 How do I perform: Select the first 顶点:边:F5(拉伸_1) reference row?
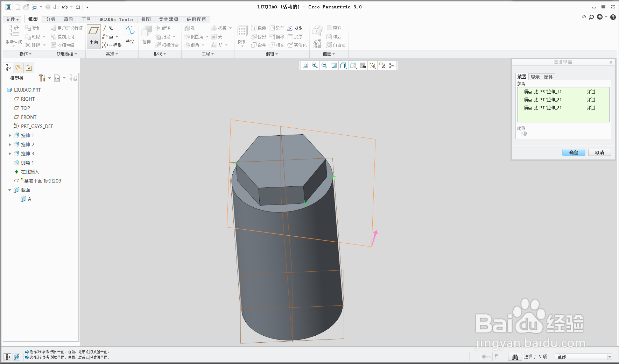point(563,92)
